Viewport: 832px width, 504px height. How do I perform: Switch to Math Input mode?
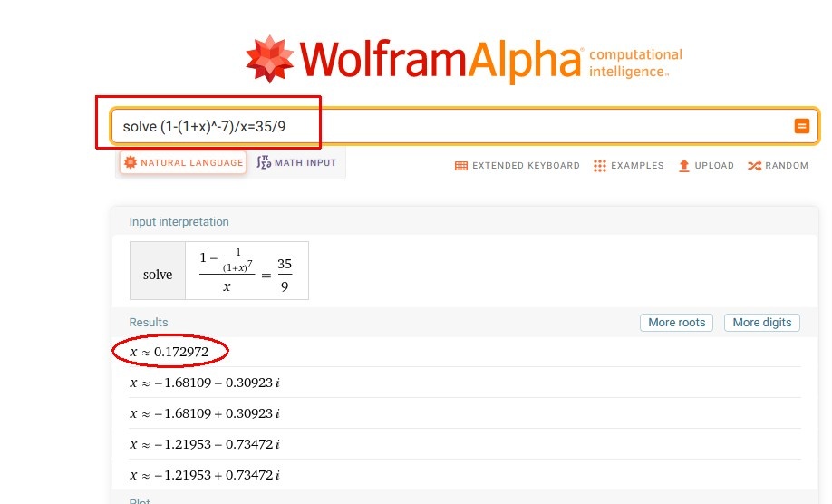[x=296, y=163]
